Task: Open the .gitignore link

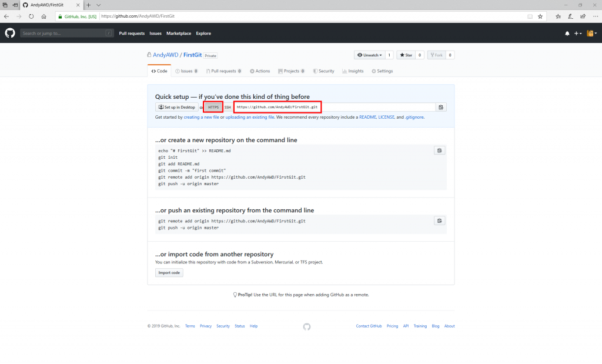Action: pyautogui.click(x=414, y=117)
